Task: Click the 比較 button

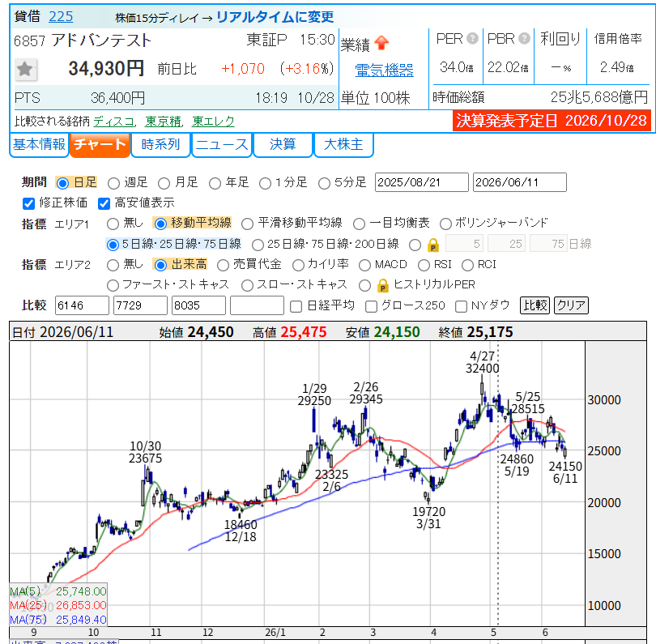Action: pyautogui.click(x=535, y=305)
